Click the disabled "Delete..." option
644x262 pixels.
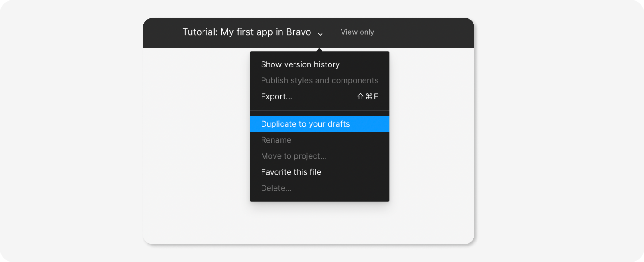pyautogui.click(x=276, y=188)
